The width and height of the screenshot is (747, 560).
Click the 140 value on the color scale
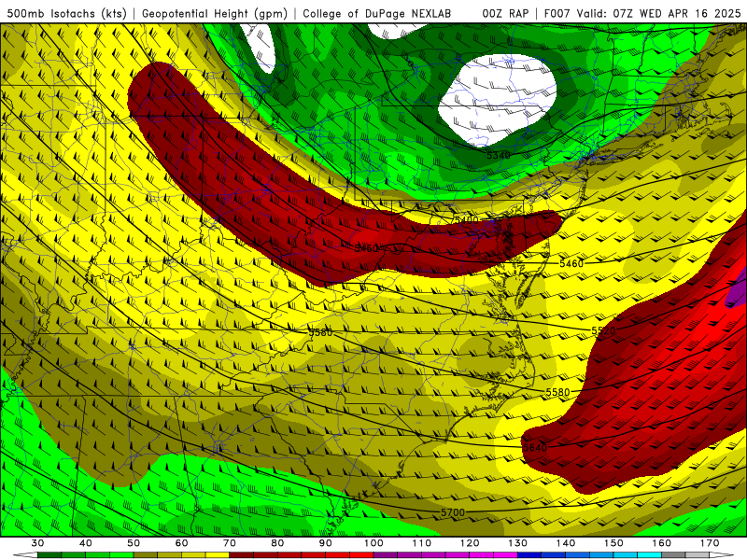point(566,543)
